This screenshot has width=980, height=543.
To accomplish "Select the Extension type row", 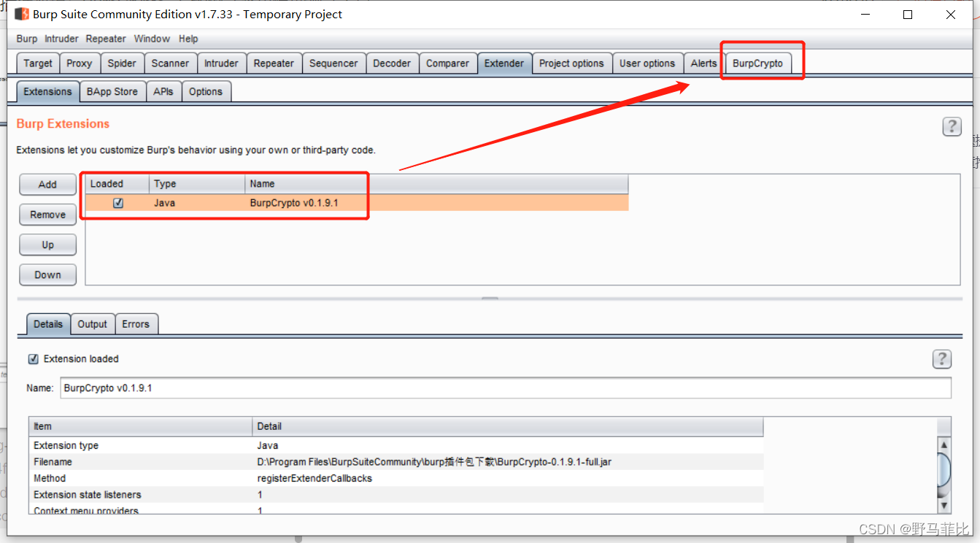I will (x=396, y=445).
